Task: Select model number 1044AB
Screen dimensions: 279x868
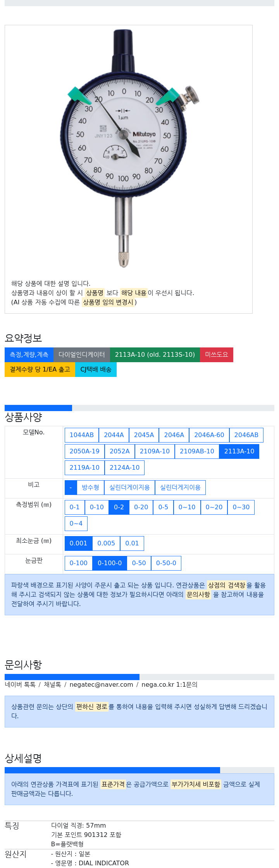Action: pyautogui.click(x=82, y=435)
